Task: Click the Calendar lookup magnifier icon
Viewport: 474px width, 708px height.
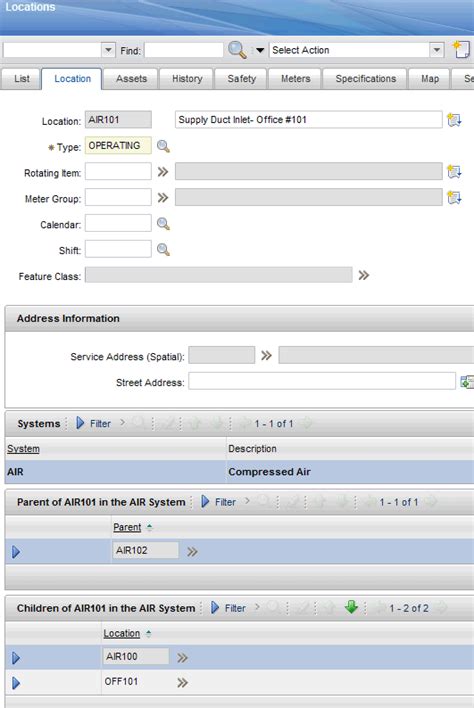Action: [x=163, y=224]
